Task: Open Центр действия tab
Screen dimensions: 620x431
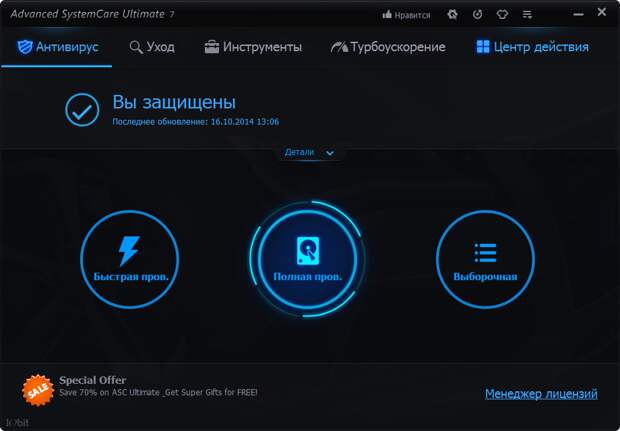Action: click(532, 47)
